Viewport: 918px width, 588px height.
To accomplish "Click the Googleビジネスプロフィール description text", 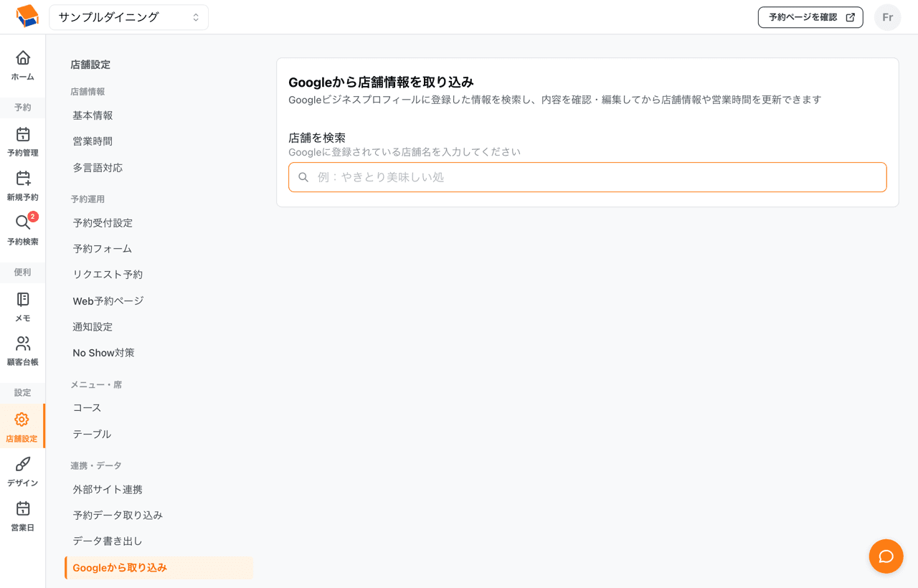I will (554, 100).
